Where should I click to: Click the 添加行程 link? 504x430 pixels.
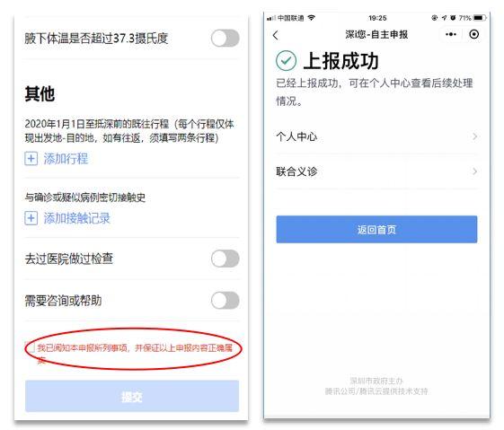point(66,159)
